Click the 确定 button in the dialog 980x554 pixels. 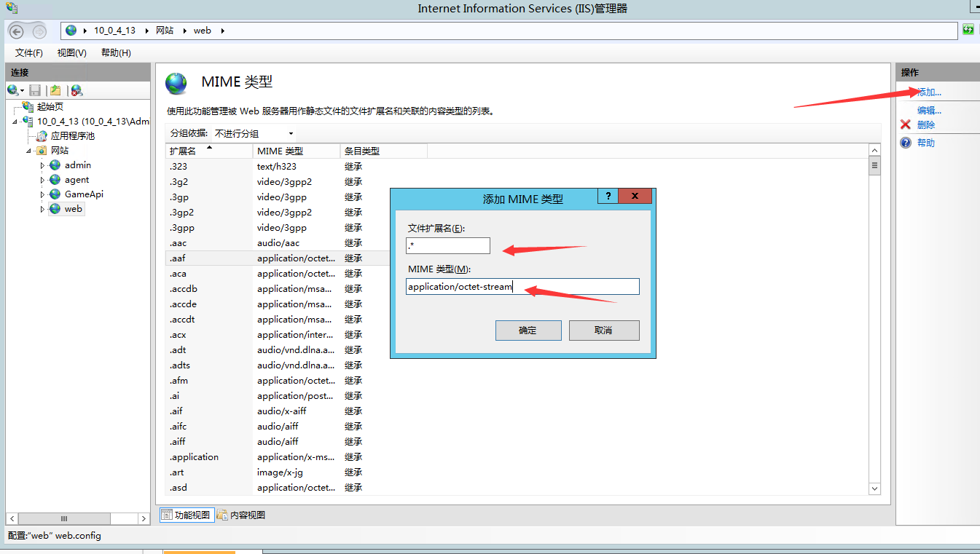(x=528, y=331)
